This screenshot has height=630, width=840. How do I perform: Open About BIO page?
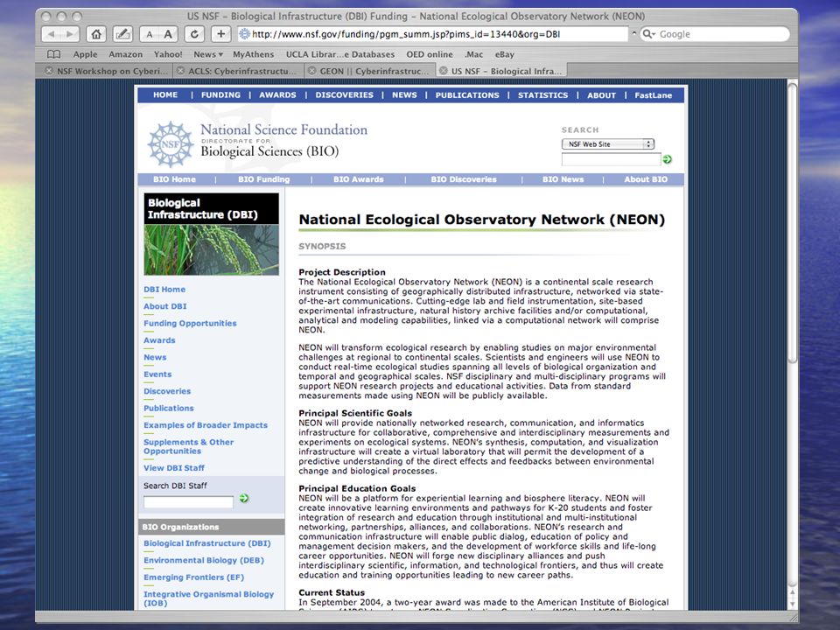coord(646,179)
